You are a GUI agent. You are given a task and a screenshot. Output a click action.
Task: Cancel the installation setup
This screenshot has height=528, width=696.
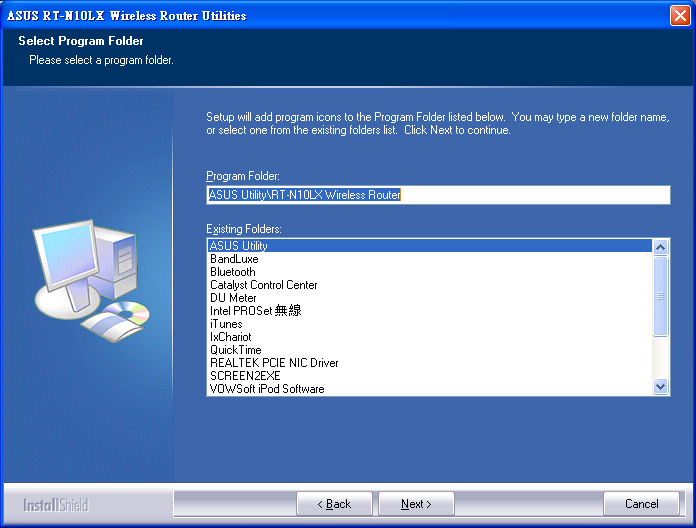coord(641,504)
